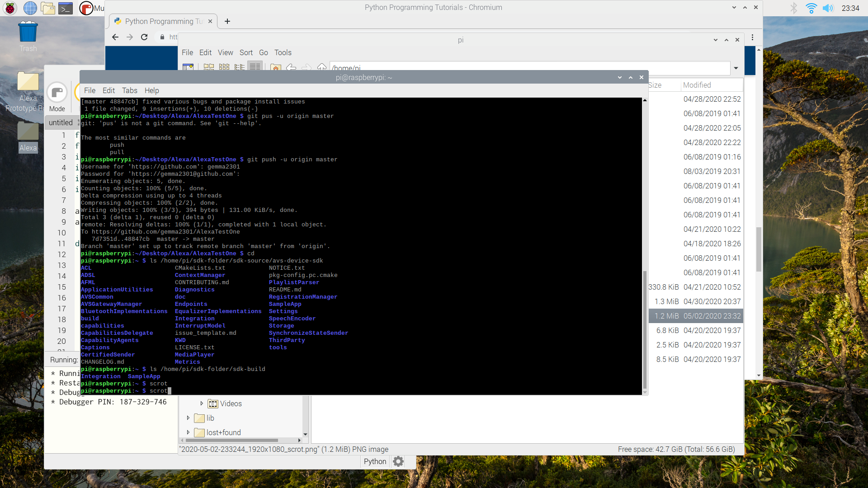Click the Up arrow in file manager toolbar
Viewport: 868px width, 488px height.
pyautogui.click(x=322, y=67)
